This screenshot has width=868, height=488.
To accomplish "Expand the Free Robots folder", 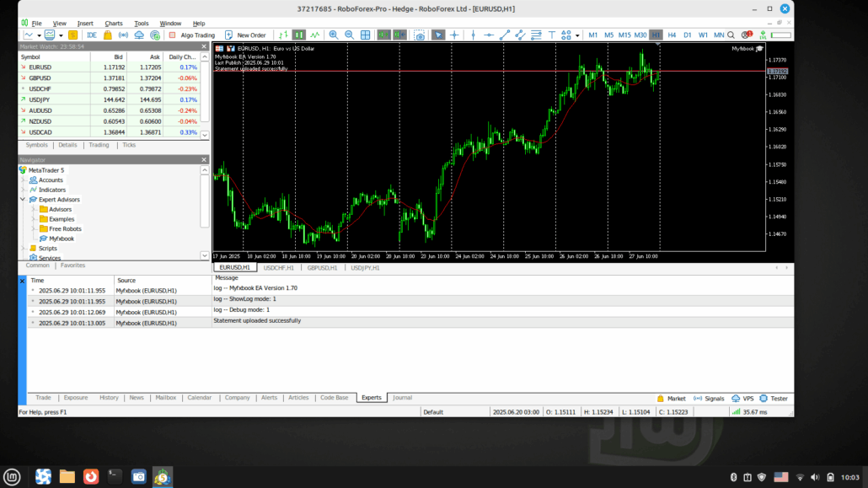I will [33, 228].
